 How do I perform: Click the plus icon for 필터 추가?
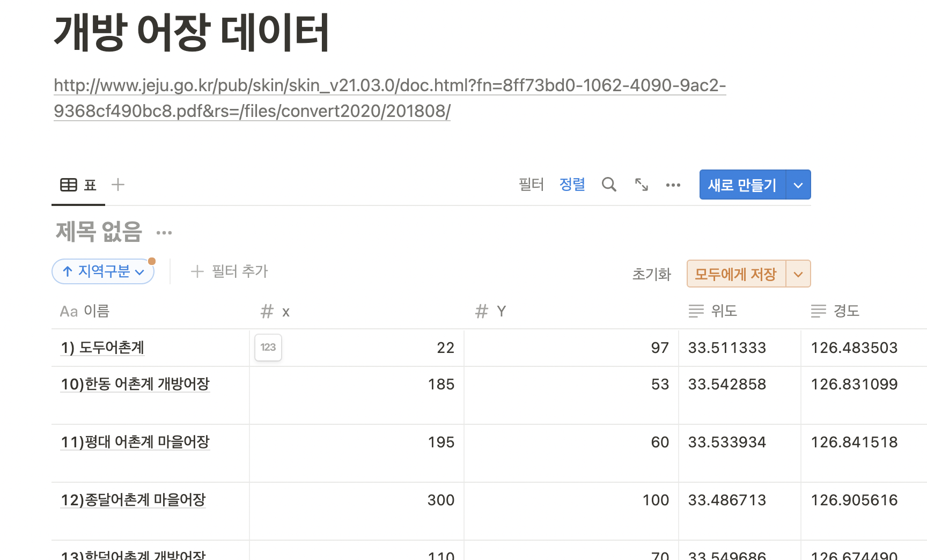[197, 271]
